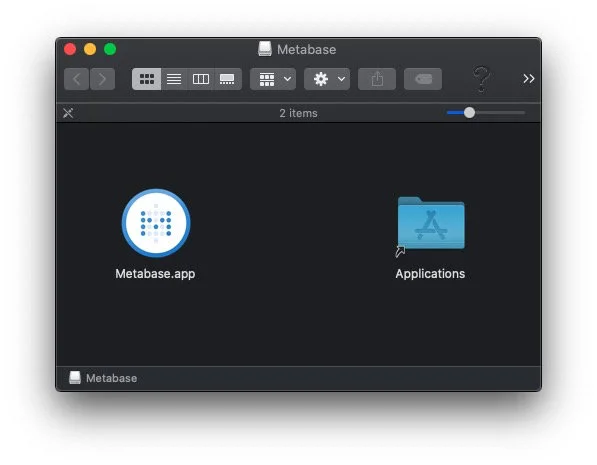Click the '2 items' status text

pos(298,113)
